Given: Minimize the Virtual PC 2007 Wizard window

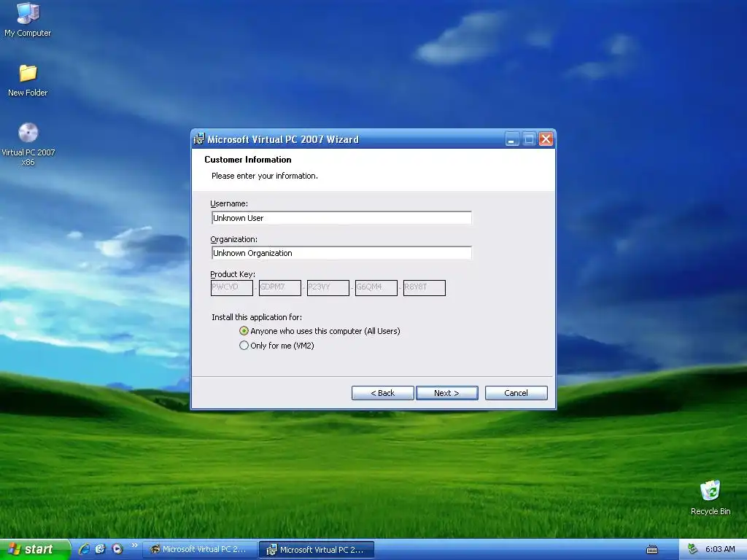Looking at the screenshot, I should (x=512, y=139).
